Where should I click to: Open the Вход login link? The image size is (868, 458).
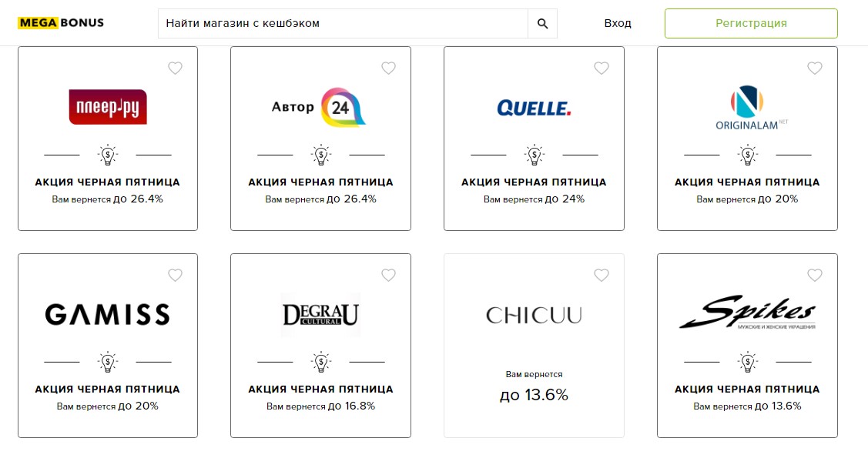coord(617,24)
